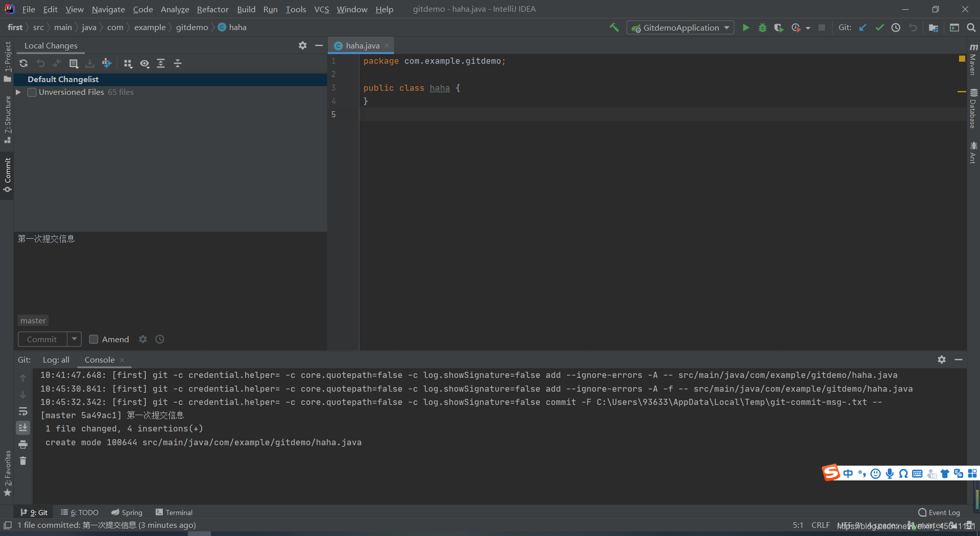This screenshot has height=536, width=980.
Task: Enable the Amend checkbox
Action: pos(93,339)
